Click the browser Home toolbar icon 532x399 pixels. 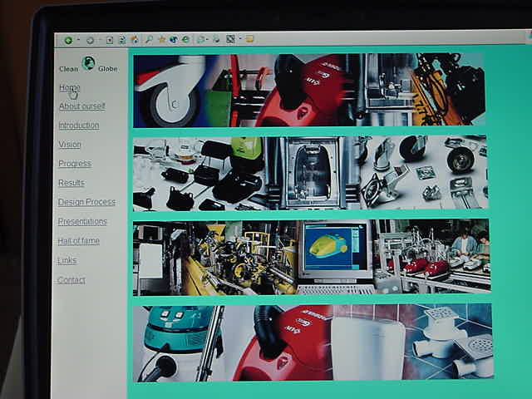coord(135,39)
